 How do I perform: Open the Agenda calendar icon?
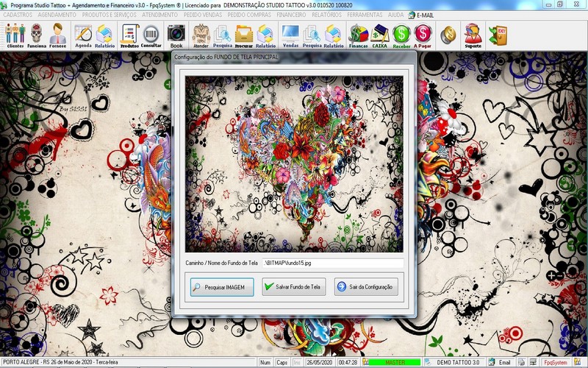pyautogui.click(x=83, y=35)
